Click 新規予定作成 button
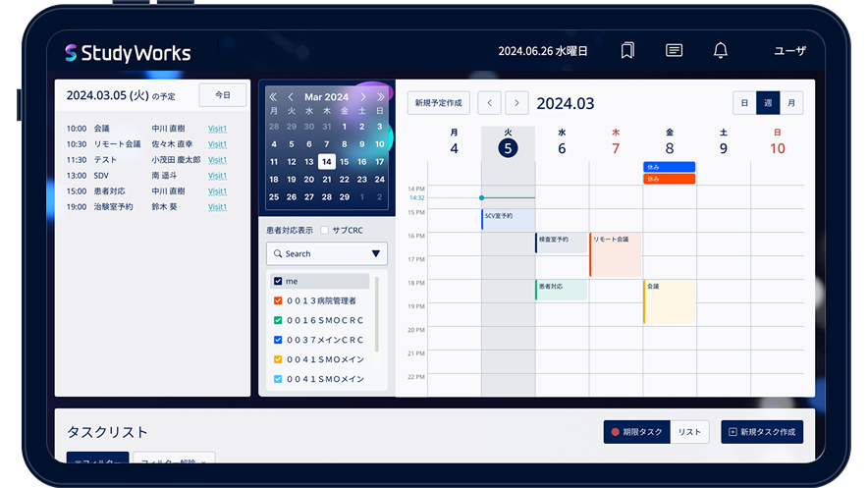 click(x=439, y=103)
